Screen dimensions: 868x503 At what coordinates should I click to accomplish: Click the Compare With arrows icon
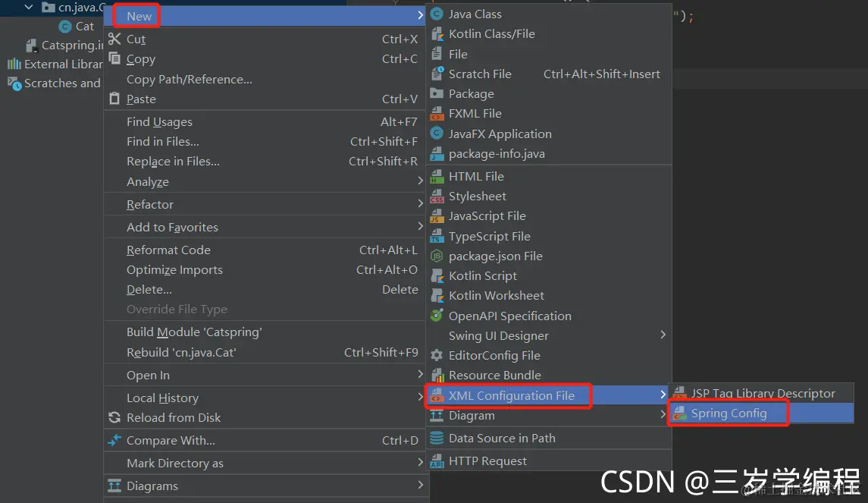(114, 440)
